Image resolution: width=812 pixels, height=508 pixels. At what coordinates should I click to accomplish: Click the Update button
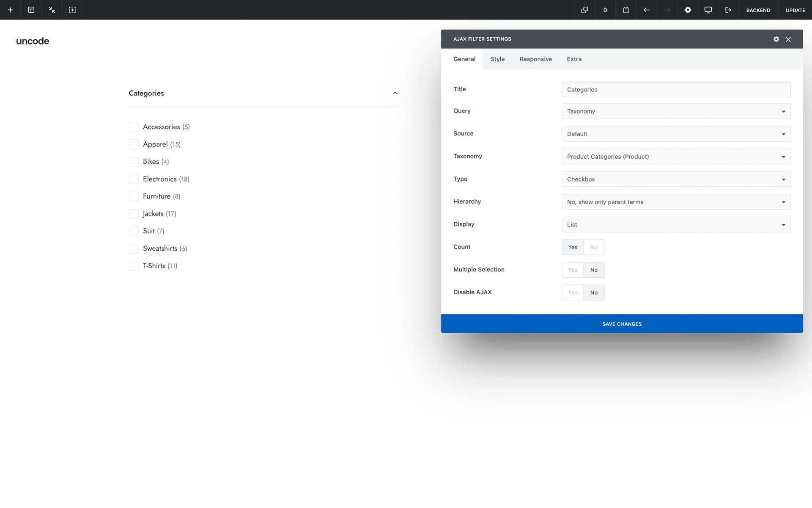click(795, 10)
